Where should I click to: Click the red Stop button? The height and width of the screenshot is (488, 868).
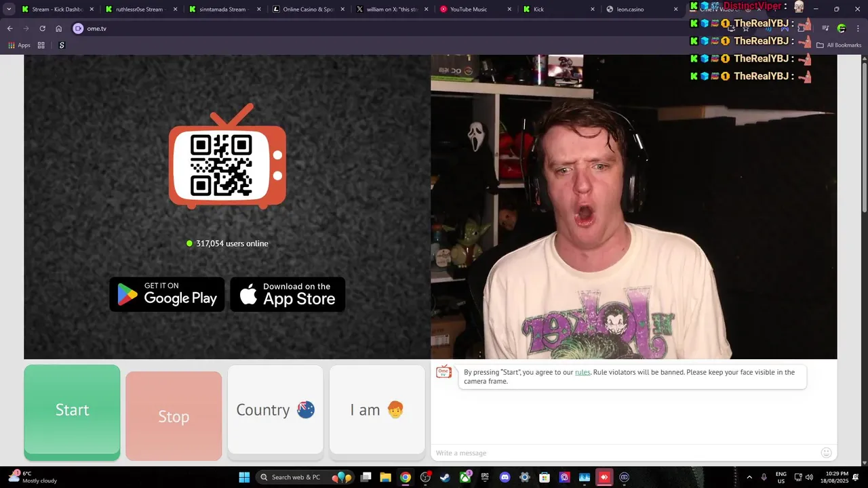pyautogui.click(x=174, y=416)
